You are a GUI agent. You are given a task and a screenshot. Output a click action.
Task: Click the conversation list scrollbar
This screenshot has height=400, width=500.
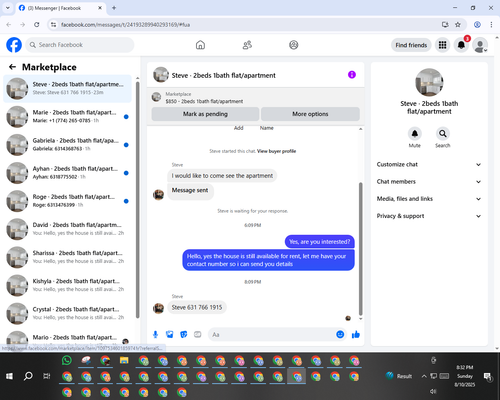(137, 200)
